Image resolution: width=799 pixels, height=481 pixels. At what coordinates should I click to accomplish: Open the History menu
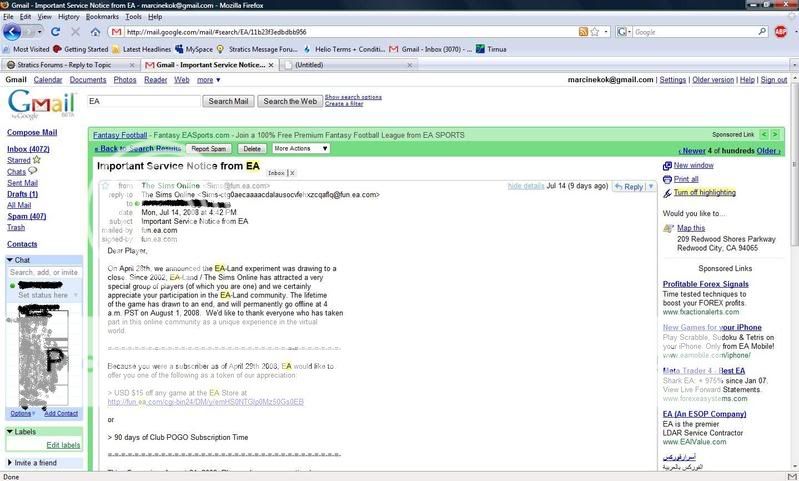coord(68,17)
